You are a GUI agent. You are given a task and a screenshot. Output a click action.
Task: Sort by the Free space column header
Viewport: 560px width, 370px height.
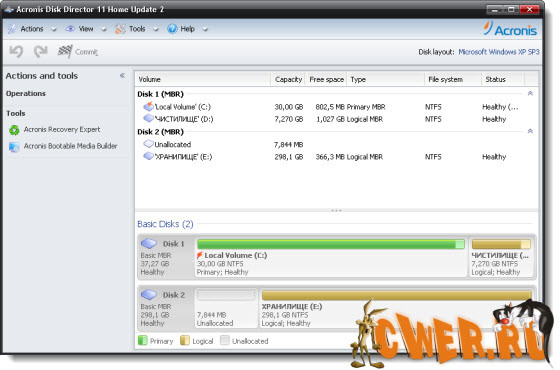326,79
